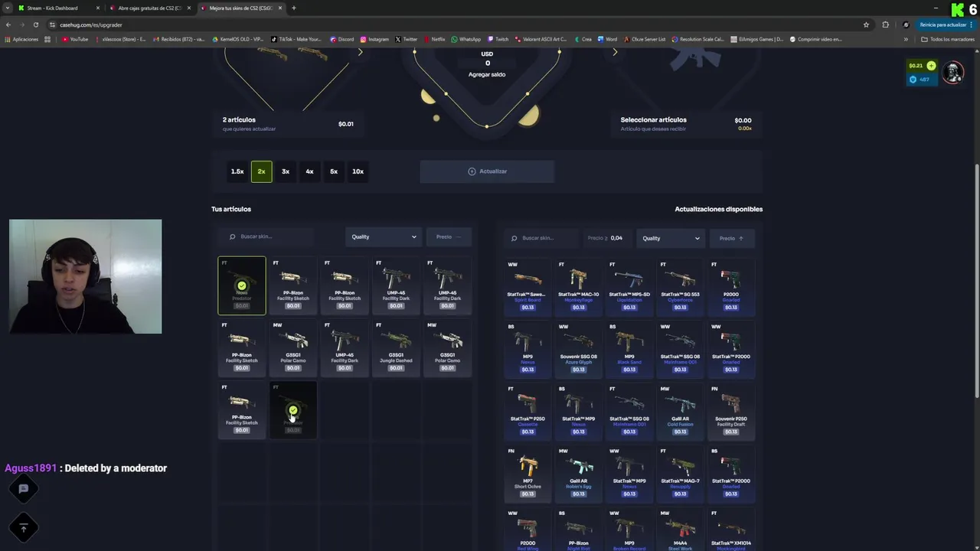The image size is (980, 551).
Task: Open the YouTube bookmark
Action: click(x=75, y=39)
